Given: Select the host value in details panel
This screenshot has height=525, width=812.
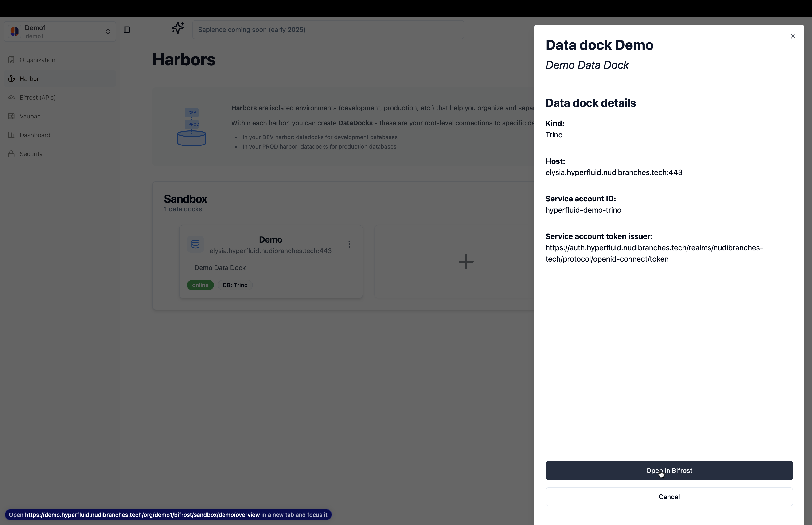Looking at the screenshot, I should 614,172.
